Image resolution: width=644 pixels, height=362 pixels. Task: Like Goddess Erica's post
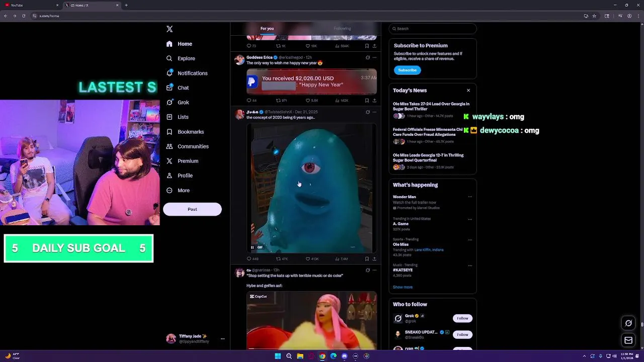312,101
